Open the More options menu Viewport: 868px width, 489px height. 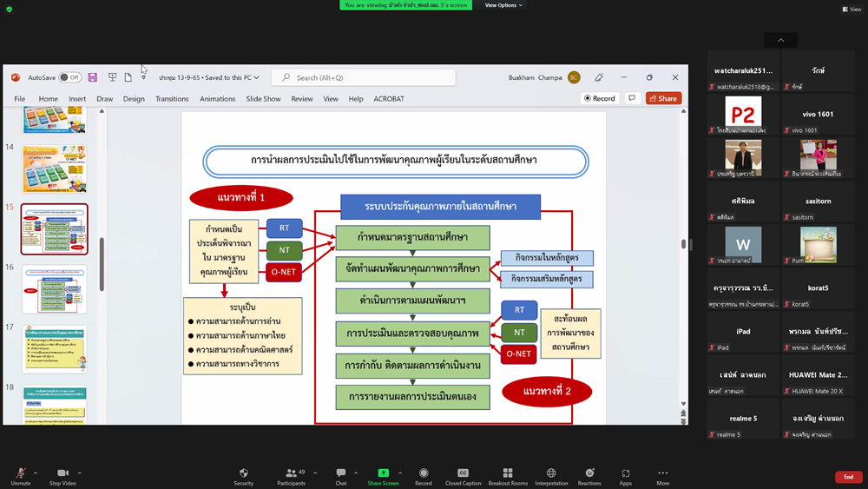click(x=662, y=476)
